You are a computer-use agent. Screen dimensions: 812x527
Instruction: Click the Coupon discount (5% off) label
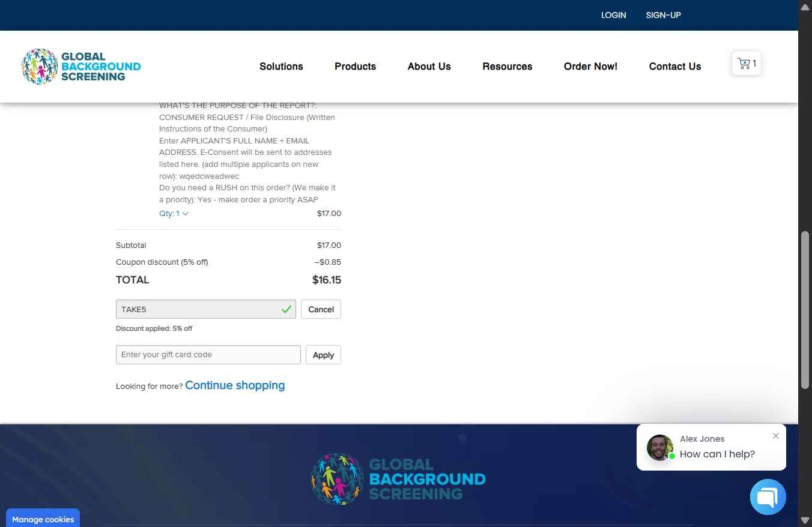click(162, 262)
